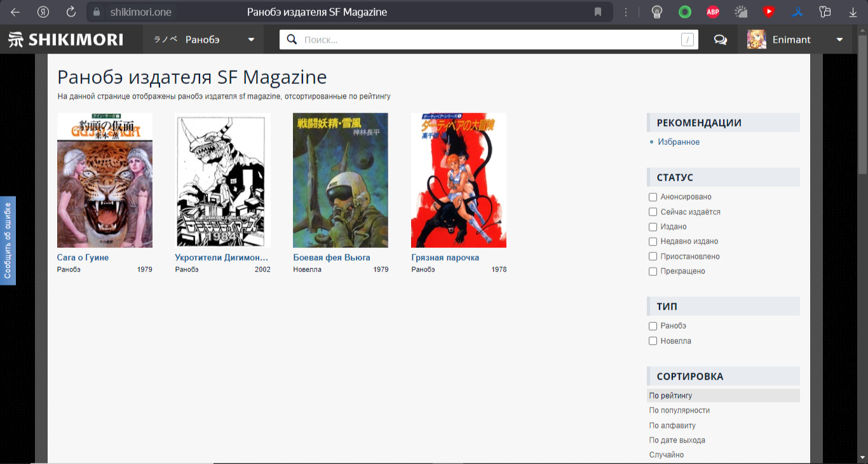Check the Издано status filter

click(x=653, y=227)
